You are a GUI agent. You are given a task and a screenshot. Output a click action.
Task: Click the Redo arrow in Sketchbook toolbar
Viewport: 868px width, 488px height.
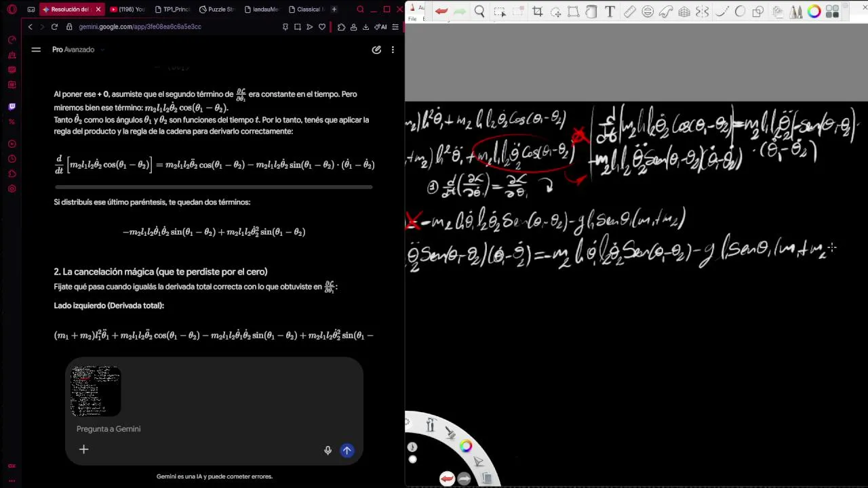(460, 12)
